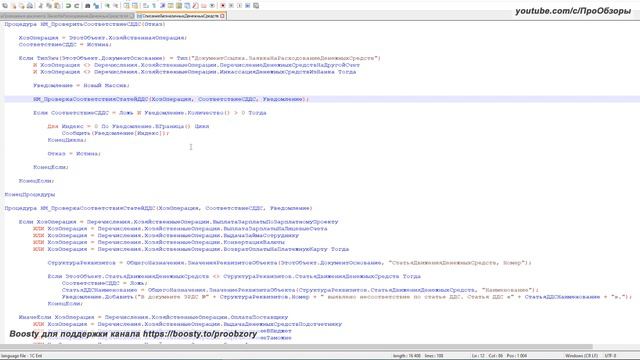Click the Paste toolbar icon
640x360 pixels.
pyautogui.click(x=57, y=6)
